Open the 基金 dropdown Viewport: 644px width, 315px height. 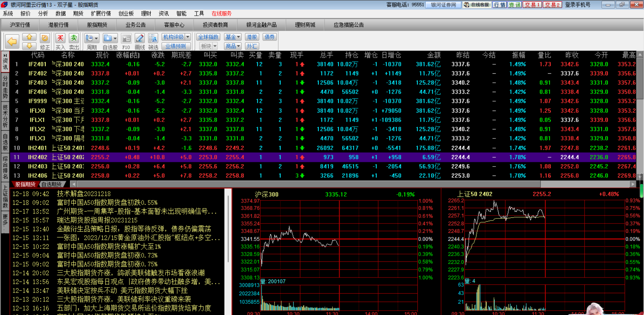tap(233, 37)
